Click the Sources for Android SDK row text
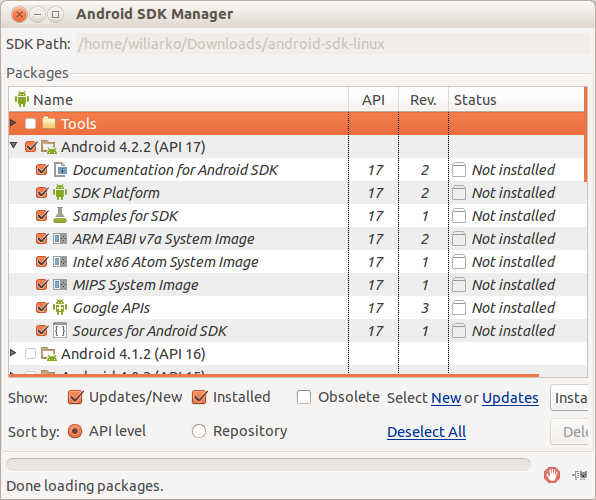The image size is (596, 500). point(150,331)
